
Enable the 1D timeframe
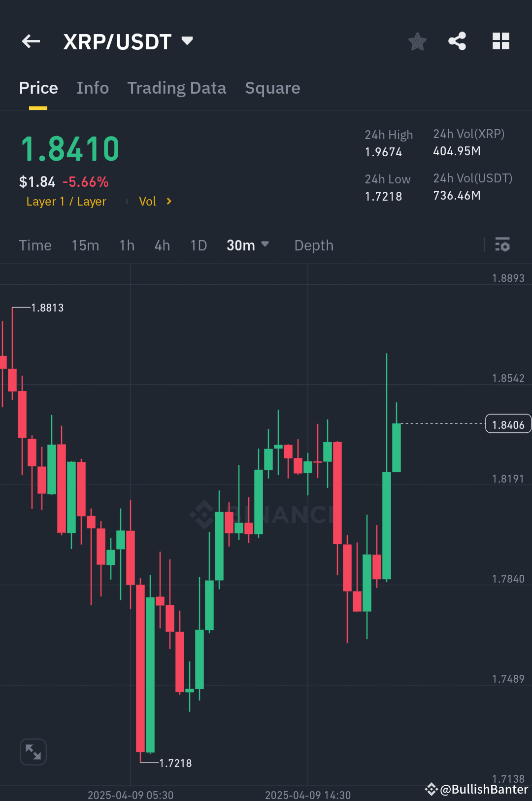point(198,245)
